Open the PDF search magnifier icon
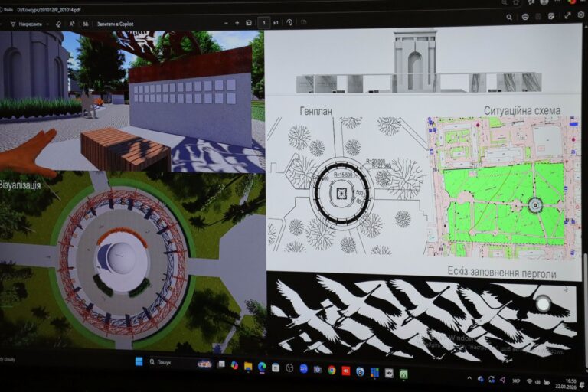 click(509, 17)
